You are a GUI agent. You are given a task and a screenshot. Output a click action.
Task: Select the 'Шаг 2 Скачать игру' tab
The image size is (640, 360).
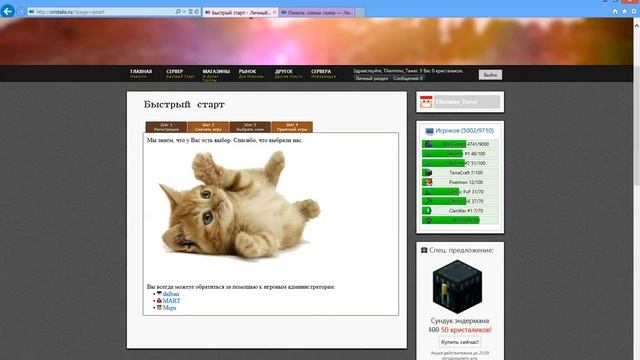pos(208,127)
